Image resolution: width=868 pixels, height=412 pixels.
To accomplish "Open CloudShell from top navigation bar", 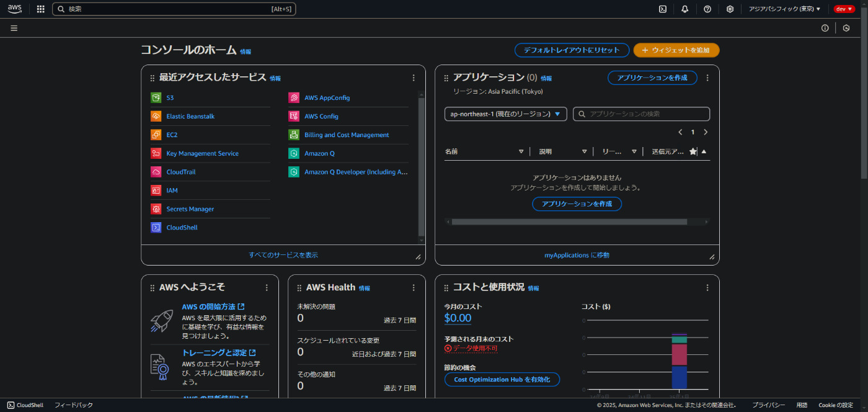I will (663, 9).
